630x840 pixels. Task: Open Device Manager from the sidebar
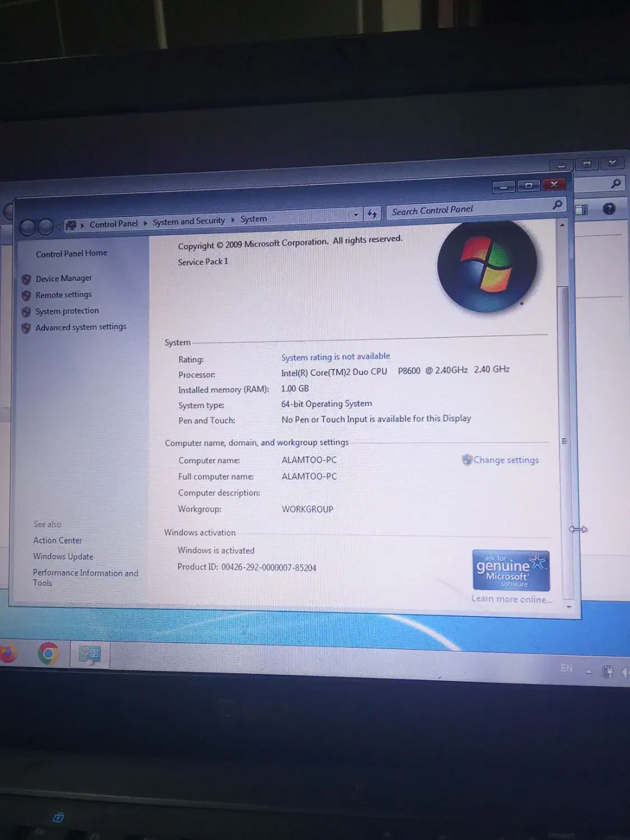tap(63, 278)
